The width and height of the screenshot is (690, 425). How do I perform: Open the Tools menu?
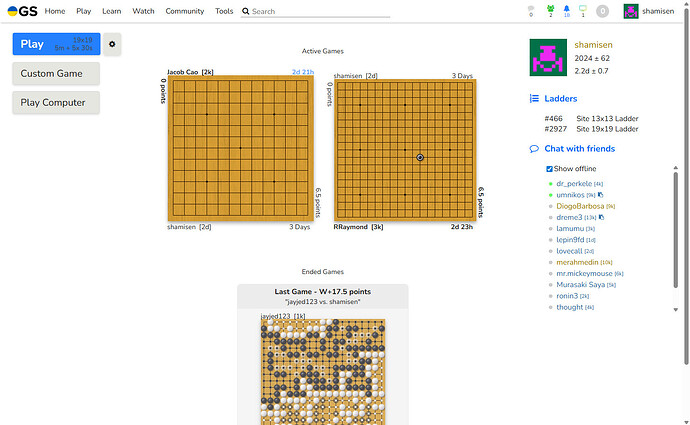point(224,11)
